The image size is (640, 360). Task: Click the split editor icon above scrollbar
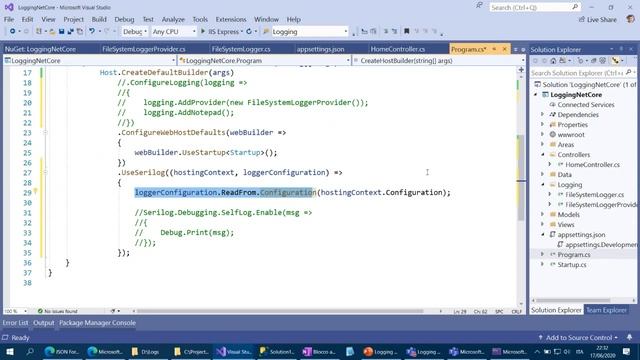(521, 70)
